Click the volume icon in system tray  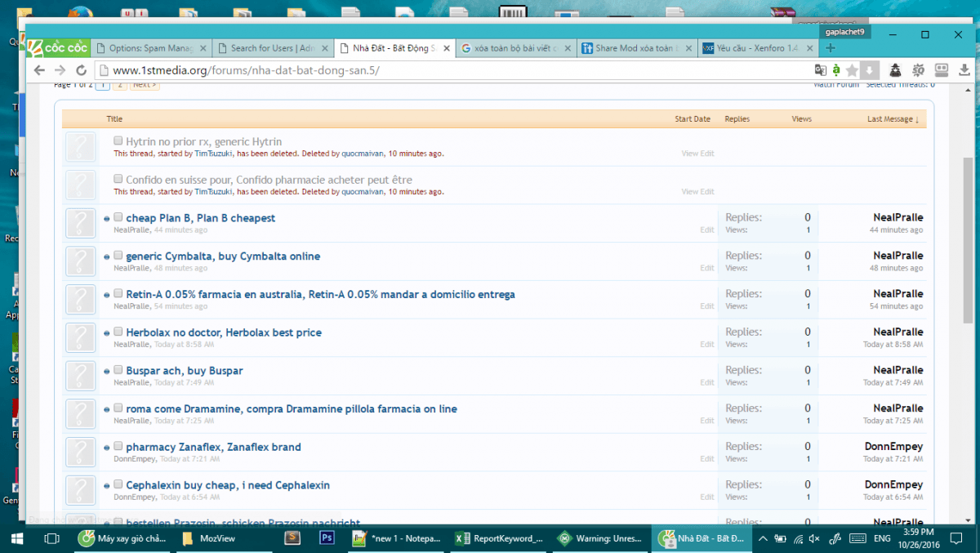pos(814,538)
